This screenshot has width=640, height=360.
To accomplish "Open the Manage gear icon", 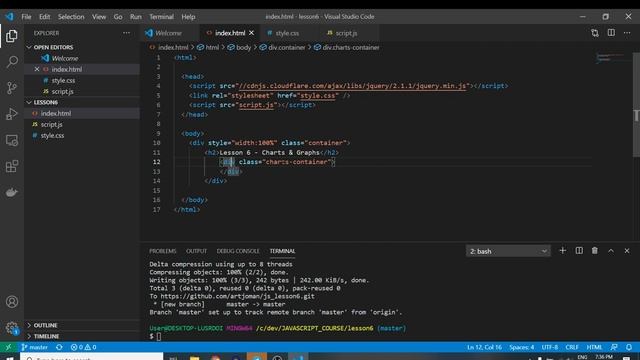I will [12, 328].
